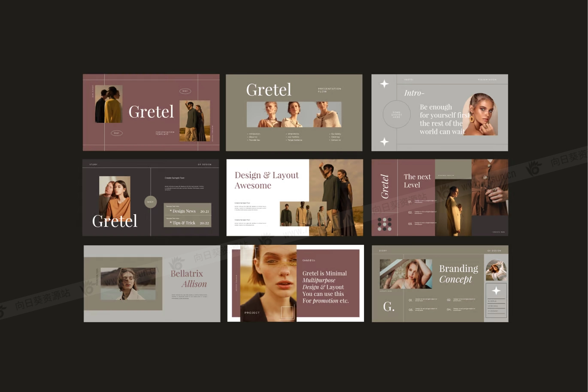This screenshot has height=392, width=588.
Task: Click the square outline near PROJECT label
Action: point(287,313)
